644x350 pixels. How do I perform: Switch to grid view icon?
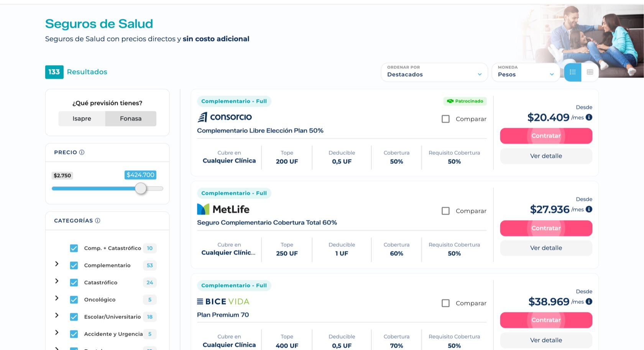tap(590, 72)
